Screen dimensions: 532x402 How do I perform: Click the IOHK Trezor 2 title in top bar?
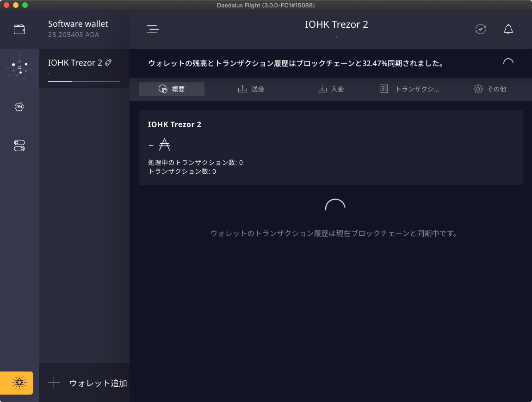[337, 24]
